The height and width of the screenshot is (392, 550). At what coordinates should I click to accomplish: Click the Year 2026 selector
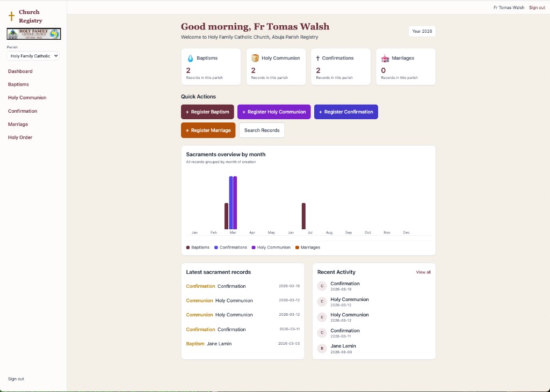(422, 31)
